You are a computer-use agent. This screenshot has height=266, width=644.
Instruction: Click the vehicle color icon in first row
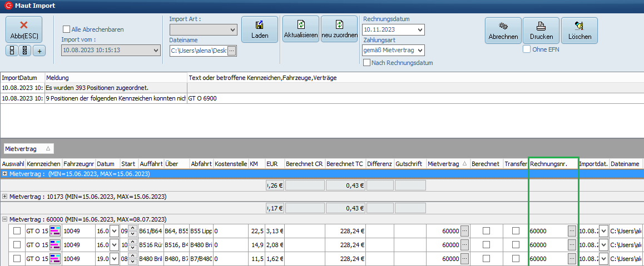click(x=55, y=231)
